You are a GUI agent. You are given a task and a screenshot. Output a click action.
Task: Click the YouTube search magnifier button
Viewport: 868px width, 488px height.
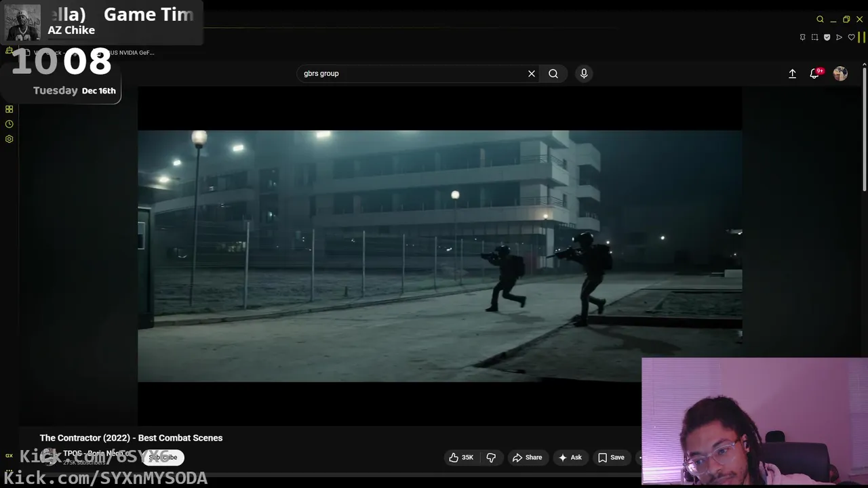(553, 73)
